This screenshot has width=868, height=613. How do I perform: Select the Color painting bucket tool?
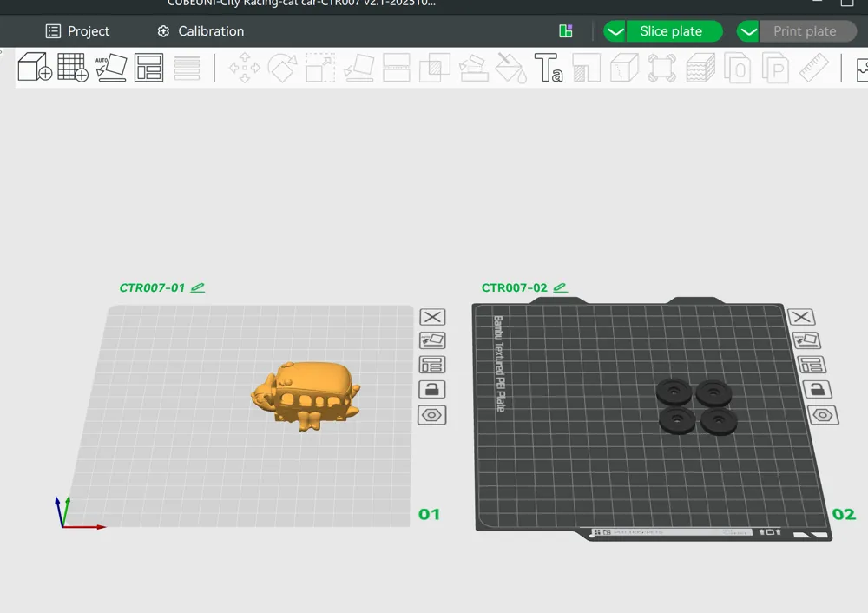510,67
